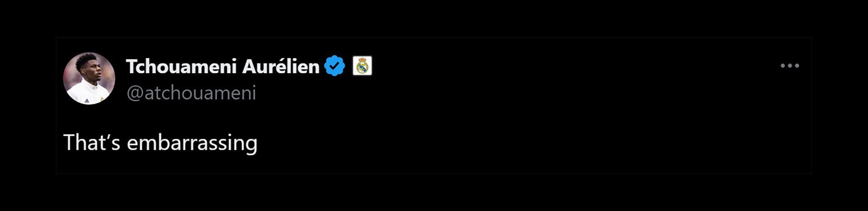Viewport: 868px width, 211px height.
Task: Expand the tweet's ellipsis overflow menu
Action: pyautogui.click(x=790, y=66)
